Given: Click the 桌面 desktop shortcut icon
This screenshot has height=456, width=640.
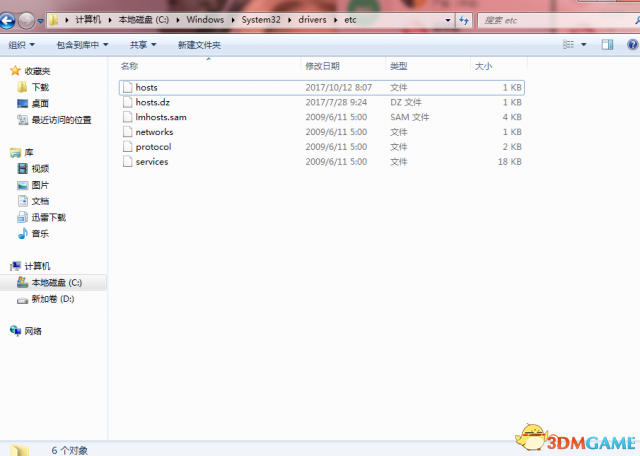Looking at the screenshot, I should [22, 103].
